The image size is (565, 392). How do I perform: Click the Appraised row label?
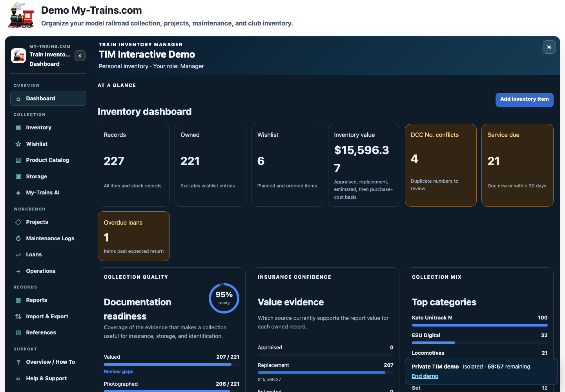pyautogui.click(x=270, y=347)
